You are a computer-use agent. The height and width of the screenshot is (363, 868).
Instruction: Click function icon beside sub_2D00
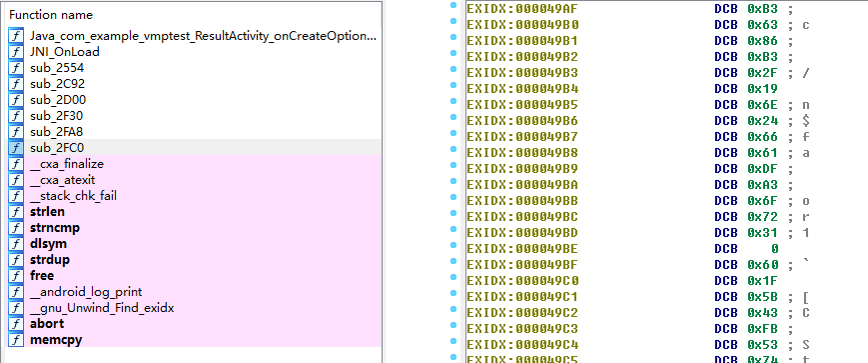(17, 100)
